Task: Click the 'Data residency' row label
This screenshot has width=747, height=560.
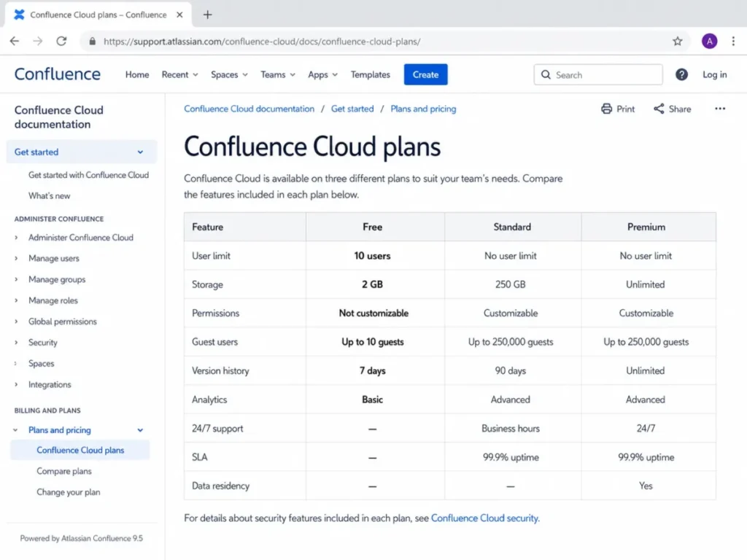Action: (x=220, y=486)
